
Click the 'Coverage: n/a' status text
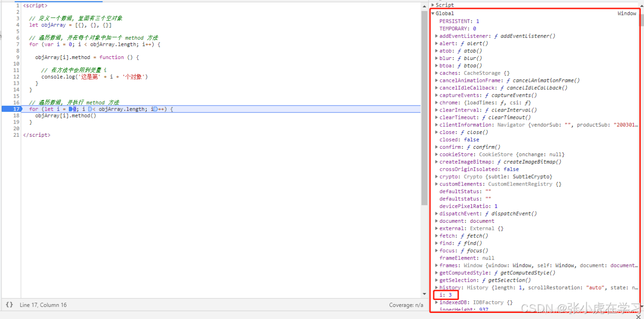click(x=406, y=305)
